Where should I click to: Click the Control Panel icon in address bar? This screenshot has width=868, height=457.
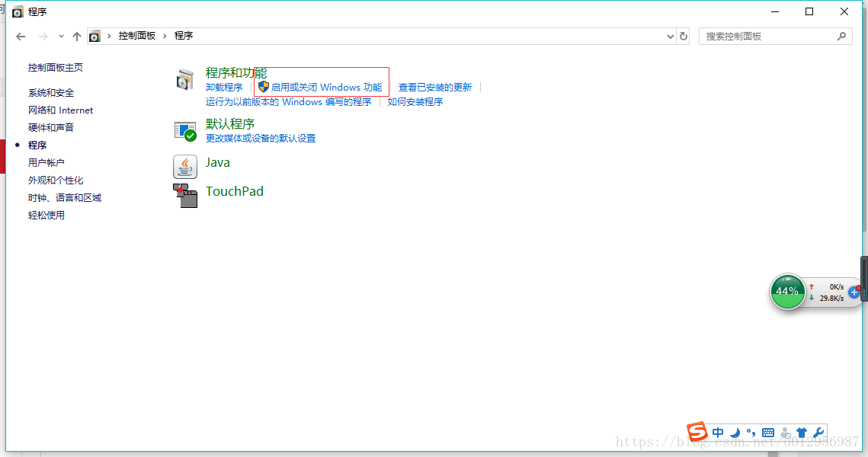point(94,36)
